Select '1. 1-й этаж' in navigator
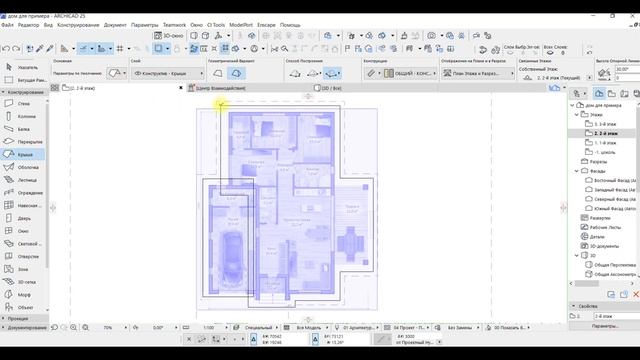 (601, 143)
